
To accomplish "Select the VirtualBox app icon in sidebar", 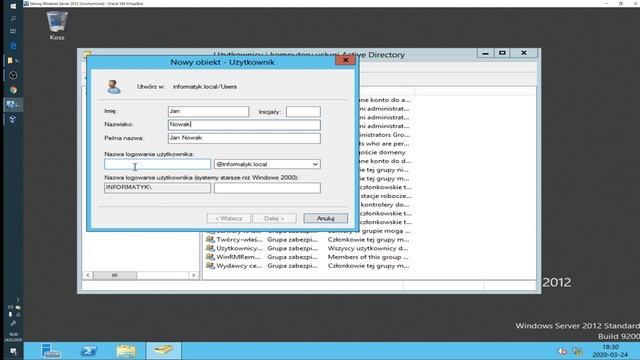I will click(12, 104).
